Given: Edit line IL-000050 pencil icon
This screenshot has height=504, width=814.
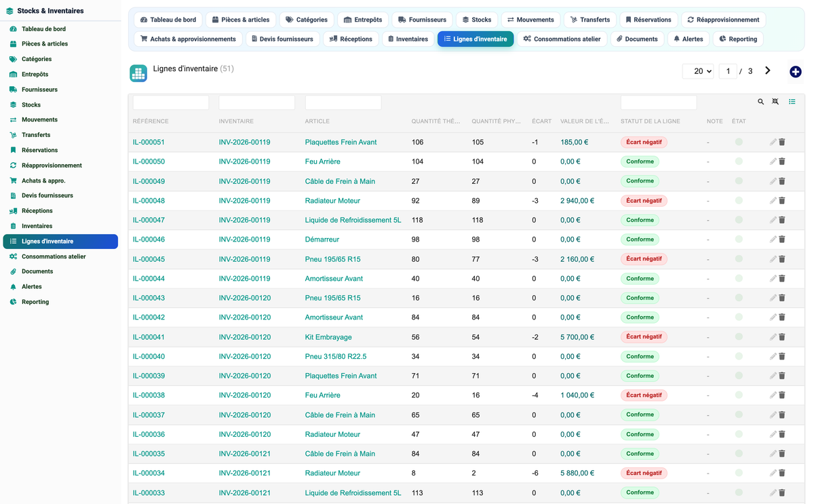Looking at the screenshot, I should click(773, 161).
